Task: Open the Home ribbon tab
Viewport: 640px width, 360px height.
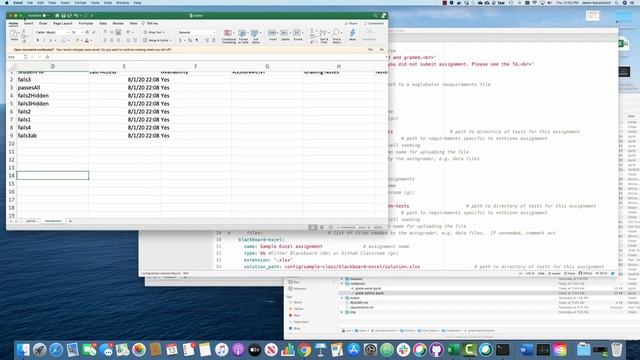Action: (x=13, y=23)
